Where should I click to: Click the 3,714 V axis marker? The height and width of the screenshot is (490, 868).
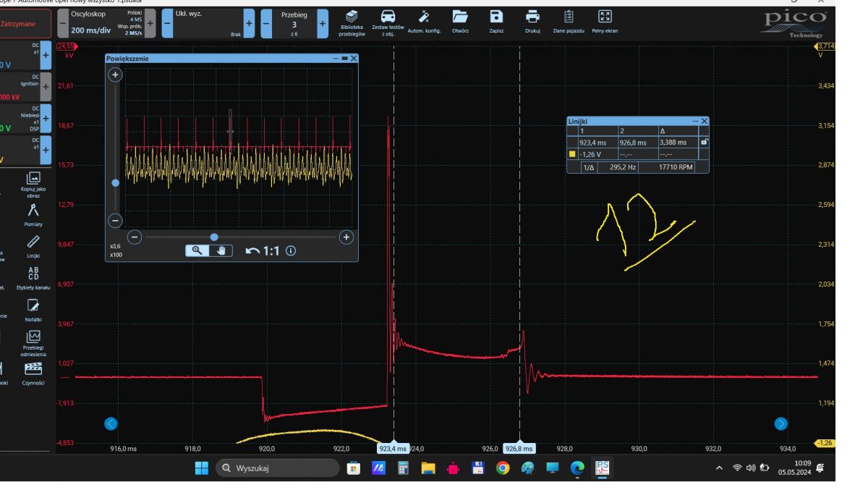[825, 46]
